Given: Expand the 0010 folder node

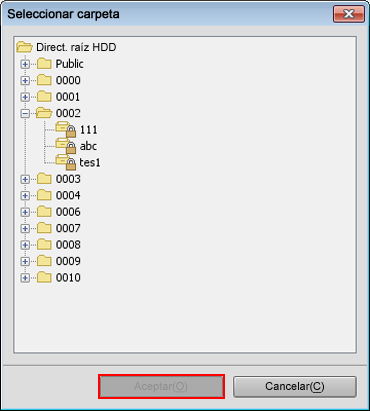Looking at the screenshot, I should click(25, 278).
